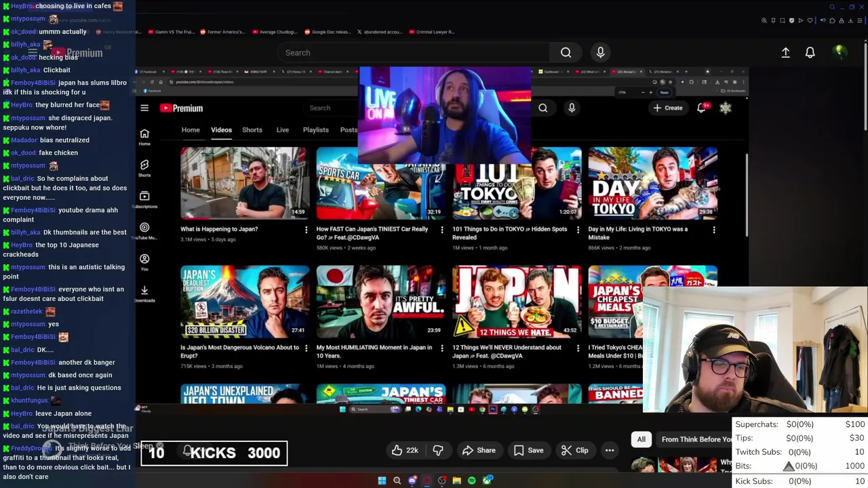Open options menu for 'How FAST Can Japan's TINIEST Car' video

coord(442,230)
